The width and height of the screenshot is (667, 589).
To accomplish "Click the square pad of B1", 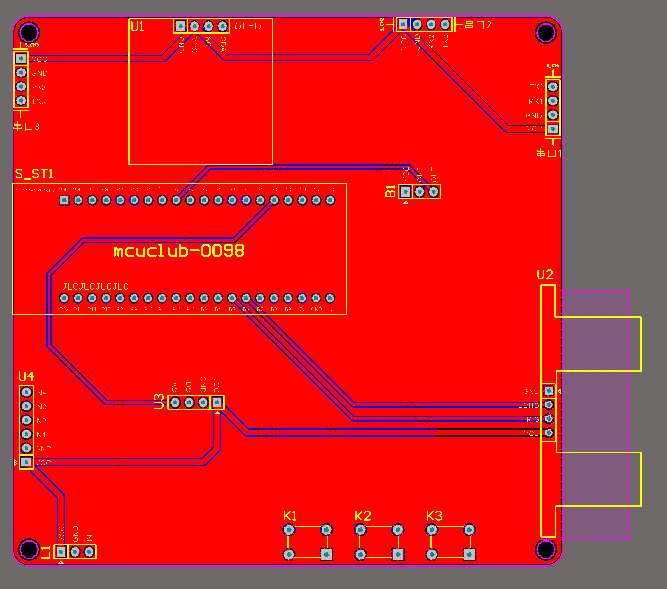I will click(x=406, y=192).
